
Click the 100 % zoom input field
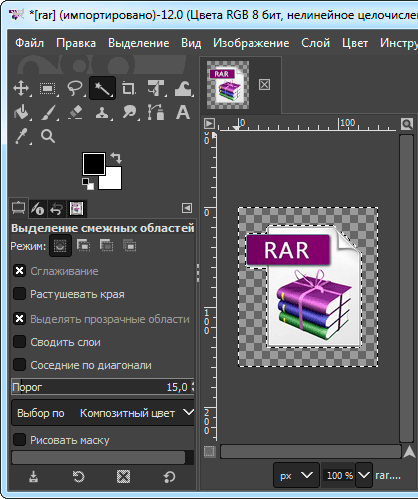339,475
